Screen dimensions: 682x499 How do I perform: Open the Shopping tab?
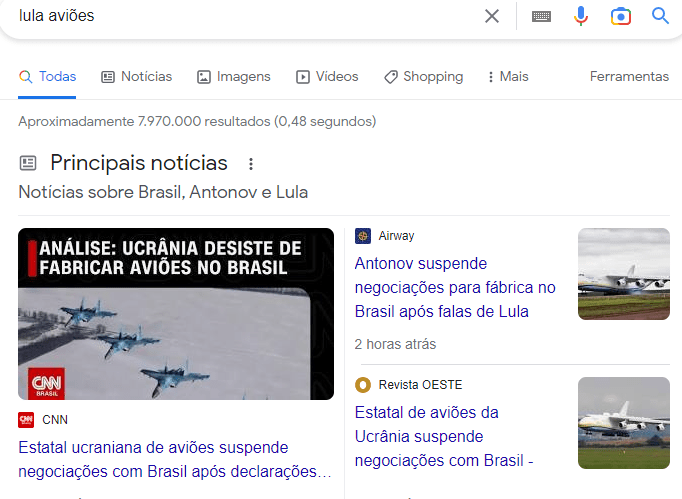424,77
